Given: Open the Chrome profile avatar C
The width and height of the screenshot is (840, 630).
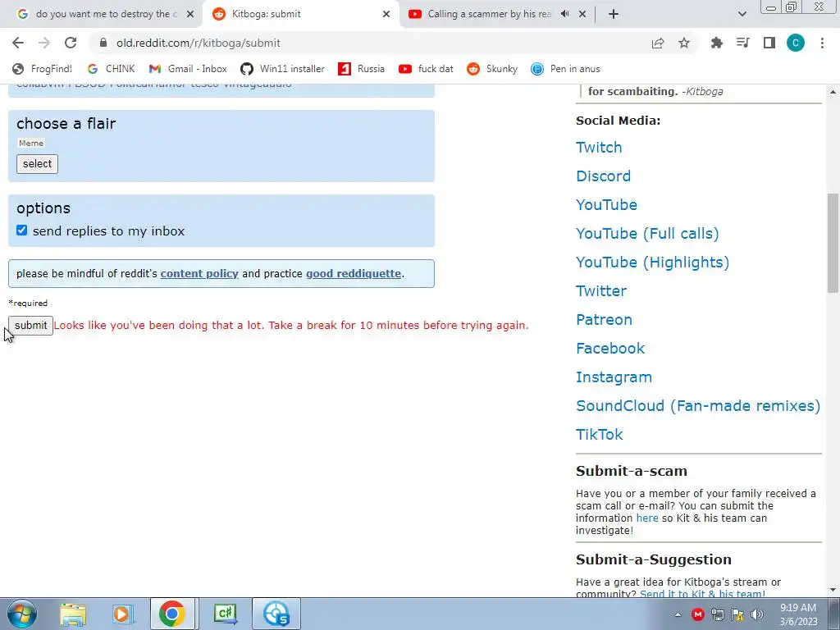Looking at the screenshot, I should pos(796,43).
